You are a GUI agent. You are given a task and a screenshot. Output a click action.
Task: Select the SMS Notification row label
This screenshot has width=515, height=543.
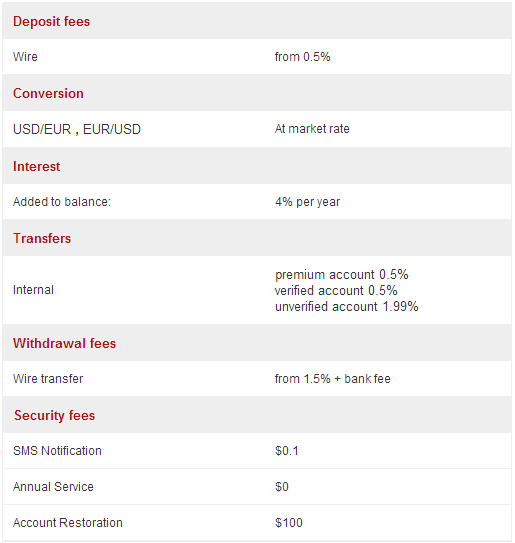click(57, 451)
